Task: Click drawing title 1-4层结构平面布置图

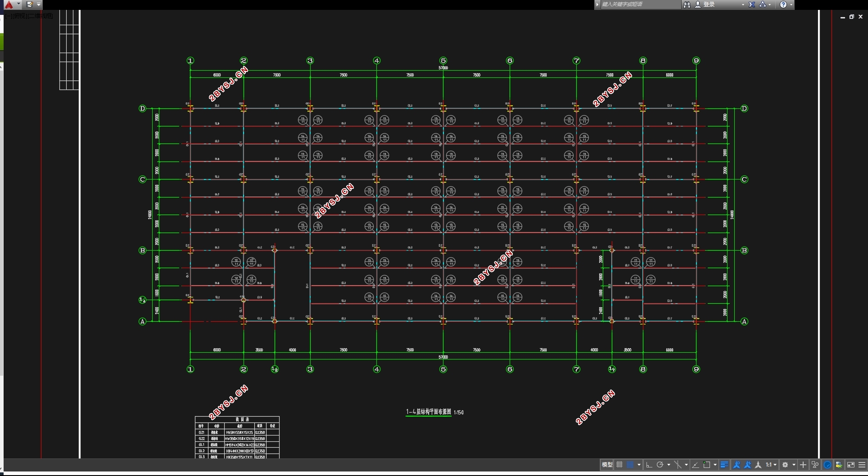Action: [428, 412]
